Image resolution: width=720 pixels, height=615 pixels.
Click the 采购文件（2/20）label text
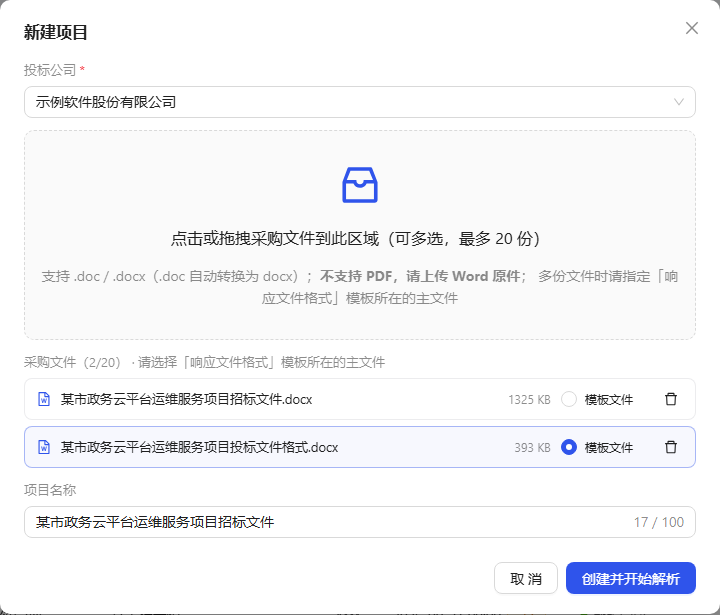(x=73, y=362)
